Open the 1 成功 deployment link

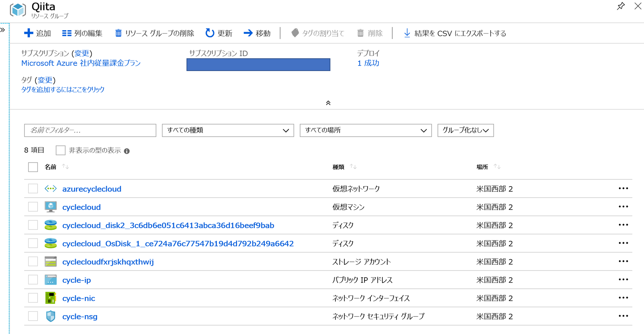click(368, 63)
